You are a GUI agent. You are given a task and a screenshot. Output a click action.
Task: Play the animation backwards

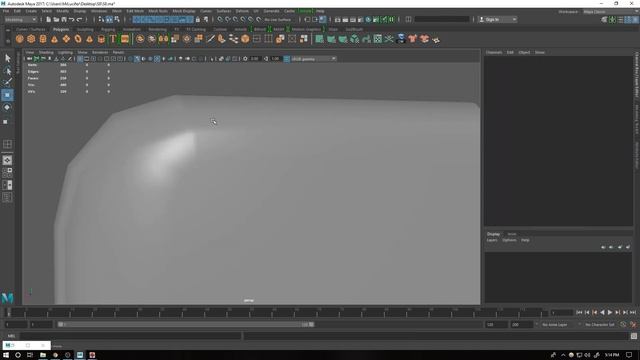602,312
